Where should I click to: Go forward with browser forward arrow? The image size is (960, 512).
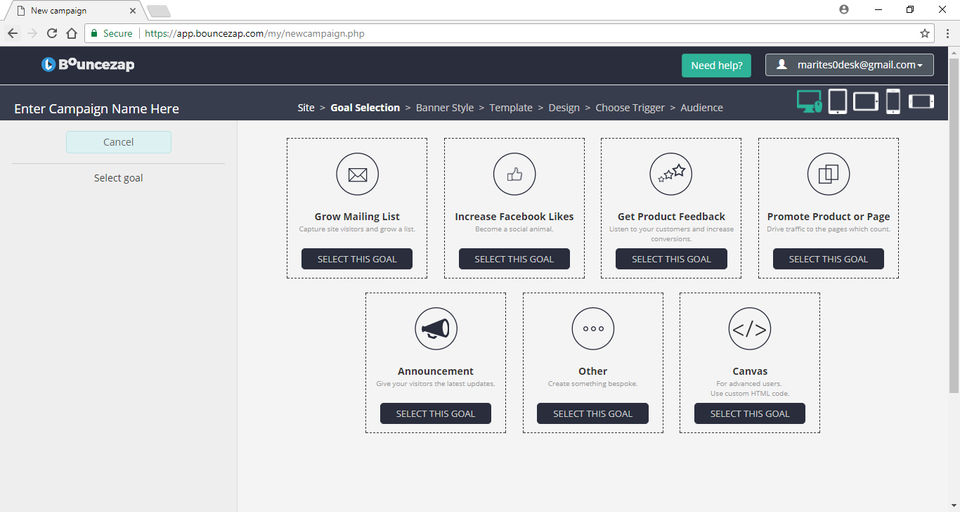pyautogui.click(x=32, y=34)
